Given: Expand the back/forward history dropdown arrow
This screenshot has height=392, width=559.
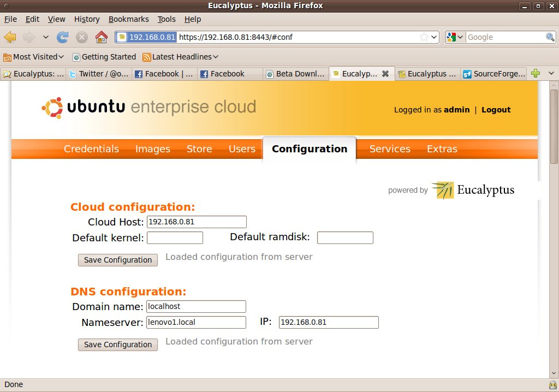Looking at the screenshot, I should pyautogui.click(x=46, y=37).
